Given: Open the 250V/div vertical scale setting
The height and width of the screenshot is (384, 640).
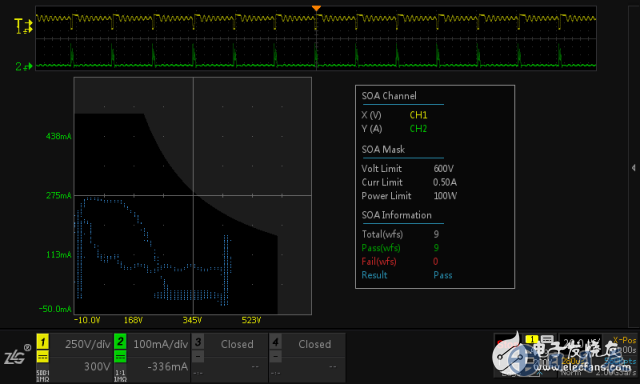Looking at the screenshot, I should (88, 344).
